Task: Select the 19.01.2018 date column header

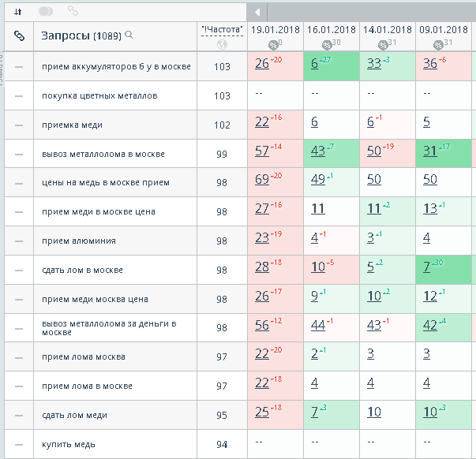Action: tap(276, 29)
